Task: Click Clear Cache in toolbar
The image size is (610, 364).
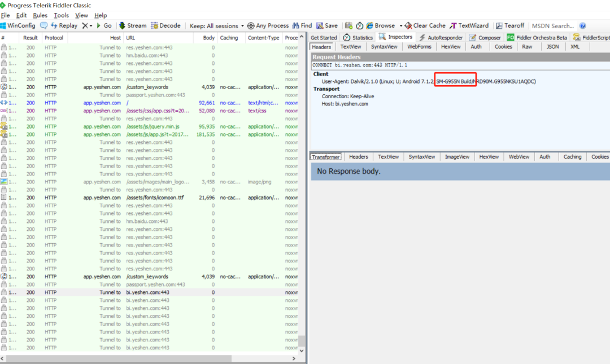Action: pyautogui.click(x=425, y=25)
